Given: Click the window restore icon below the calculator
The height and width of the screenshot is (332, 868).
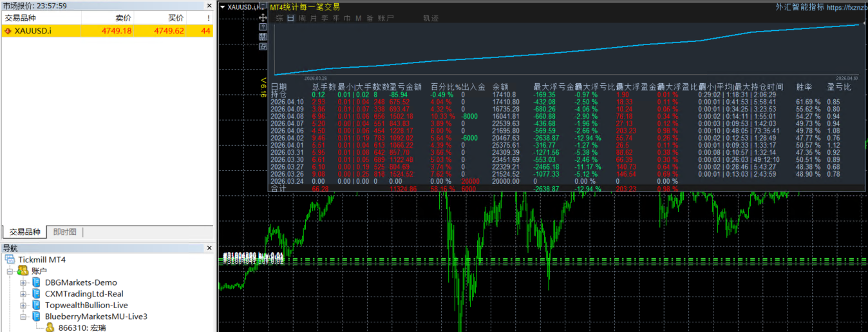Looking at the screenshot, I should pos(263,46).
